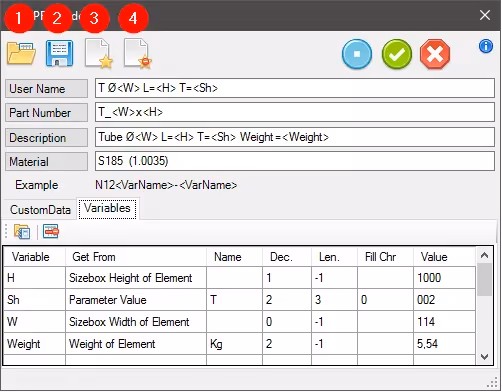Click the Weight of Element cell
Image resolution: width=502 pixels, height=392 pixels.
(136, 344)
